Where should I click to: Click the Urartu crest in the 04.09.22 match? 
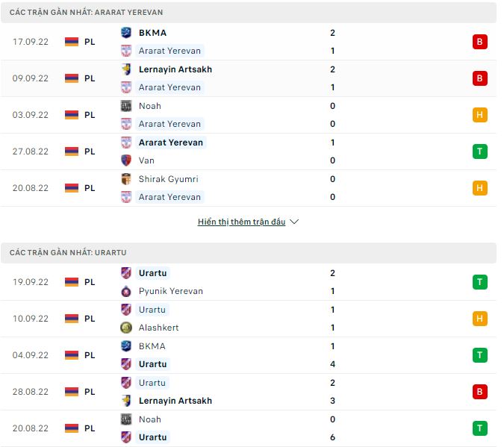pyautogui.click(x=125, y=364)
